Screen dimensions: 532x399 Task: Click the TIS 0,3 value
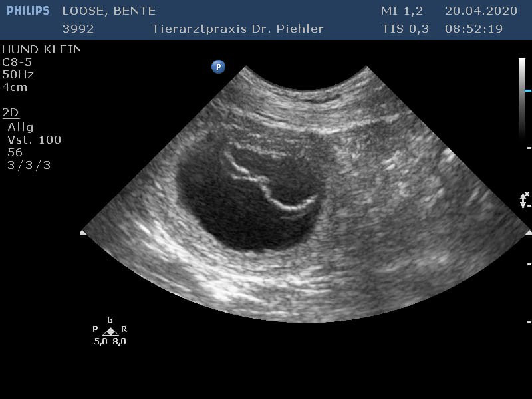[x=405, y=29]
